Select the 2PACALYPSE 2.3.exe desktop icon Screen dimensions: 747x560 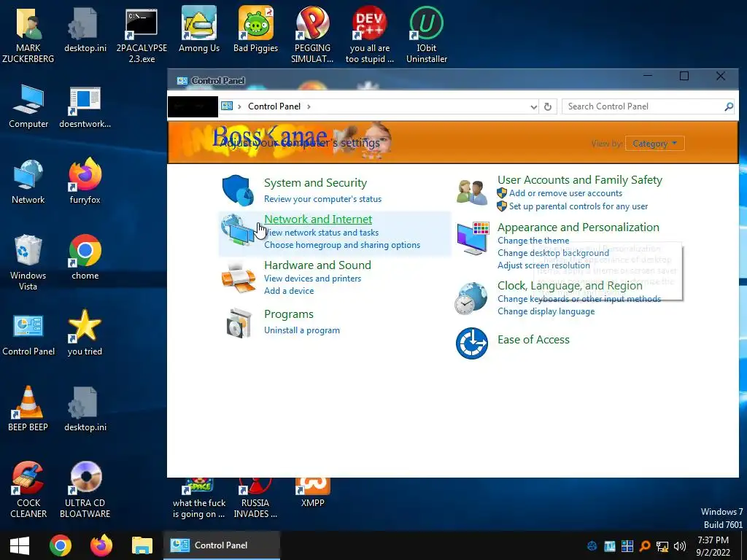point(142,36)
